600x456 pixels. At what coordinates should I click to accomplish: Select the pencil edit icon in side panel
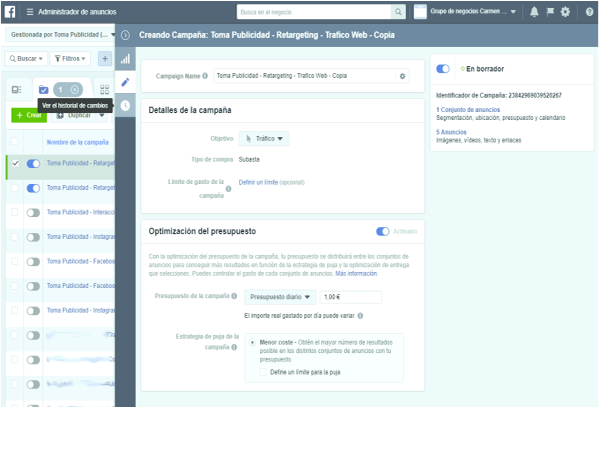pyautogui.click(x=125, y=82)
